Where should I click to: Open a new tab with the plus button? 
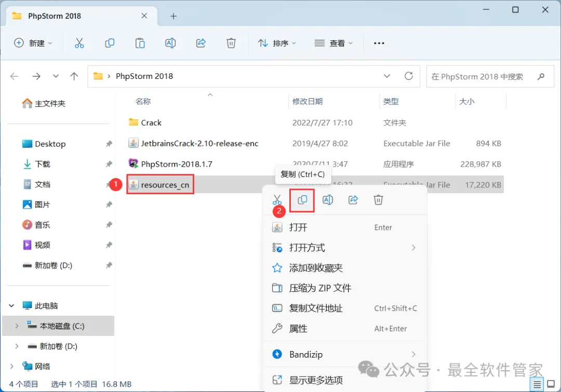(x=173, y=16)
